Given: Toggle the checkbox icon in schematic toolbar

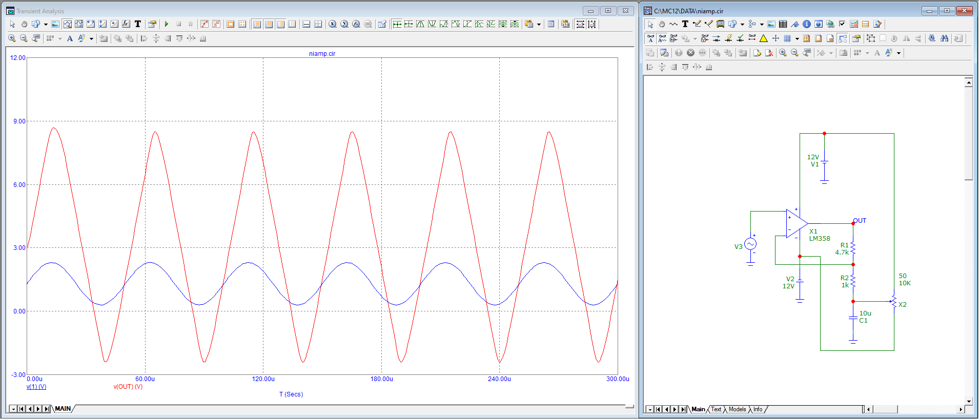Looking at the screenshot, I should 842,24.
